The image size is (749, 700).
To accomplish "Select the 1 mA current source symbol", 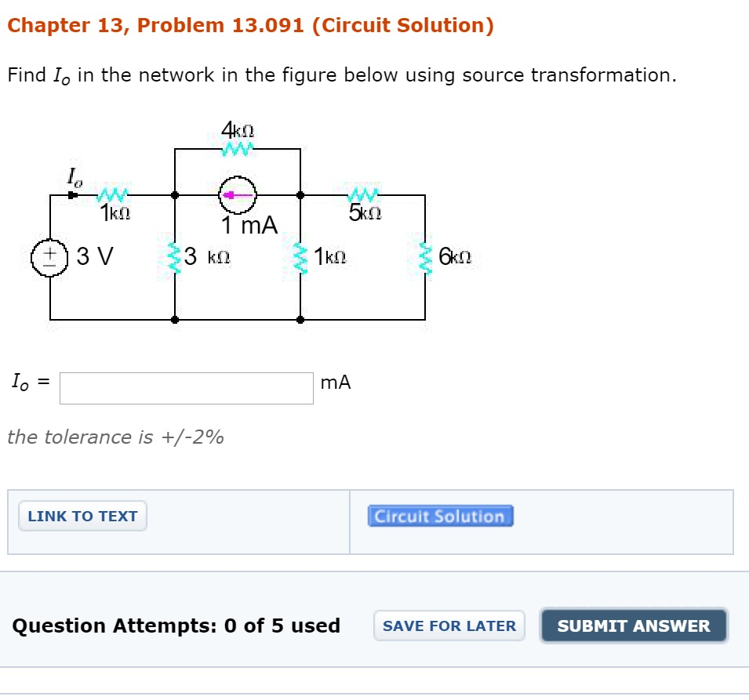I will click(238, 195).
